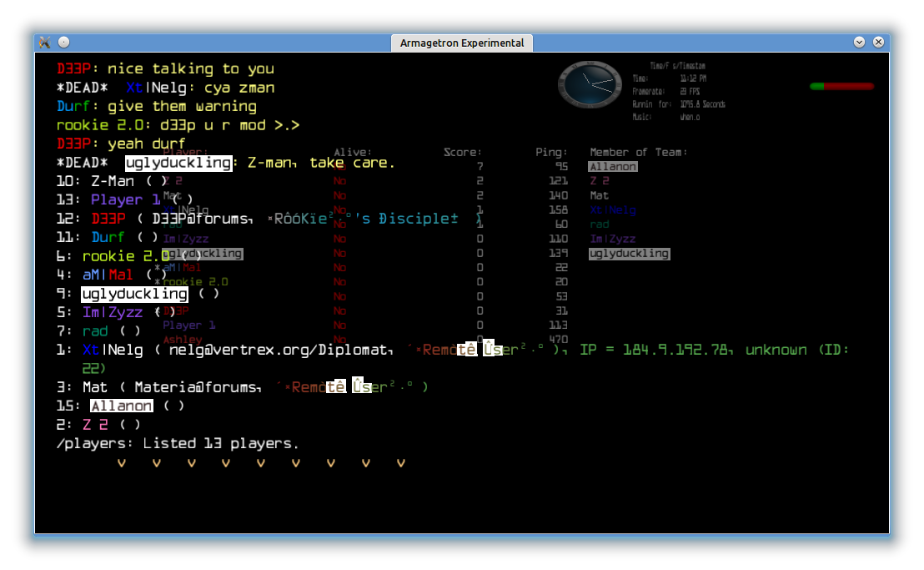Click the last down arrow in the row

400,463
